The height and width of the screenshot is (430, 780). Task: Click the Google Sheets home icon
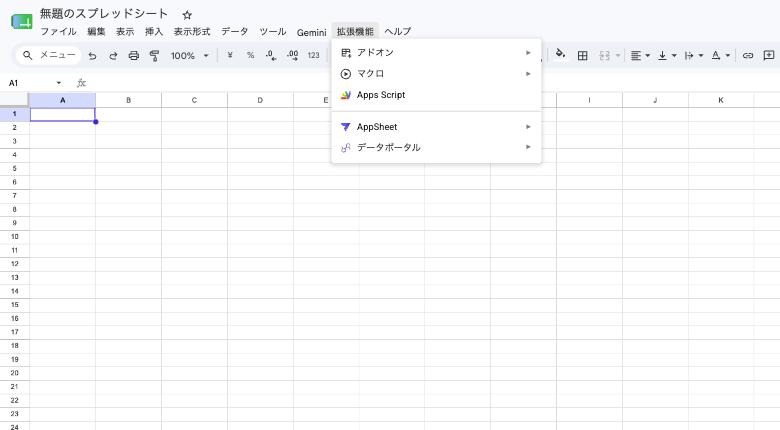pyautogui.click(x=21, y=22)
